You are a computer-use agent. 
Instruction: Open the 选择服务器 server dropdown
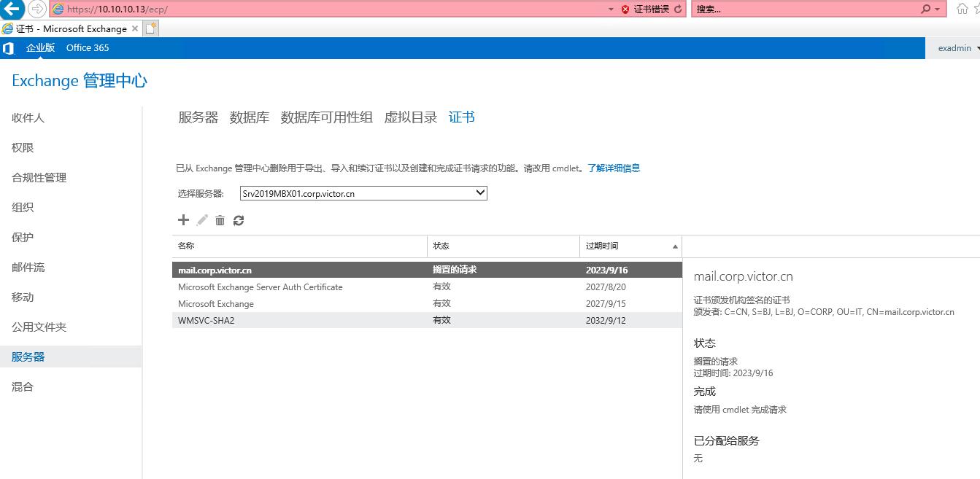(479, 192)
